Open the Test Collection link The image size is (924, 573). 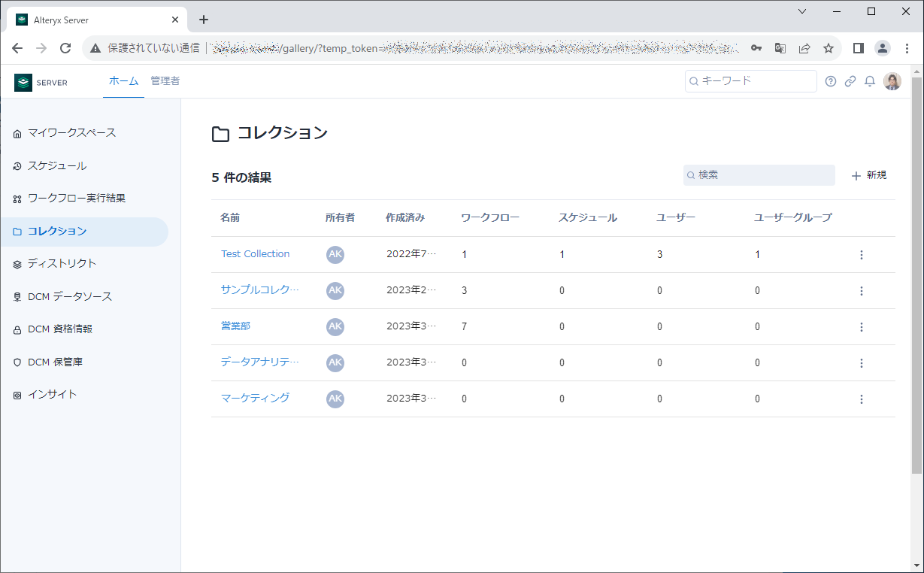[255, 254]
